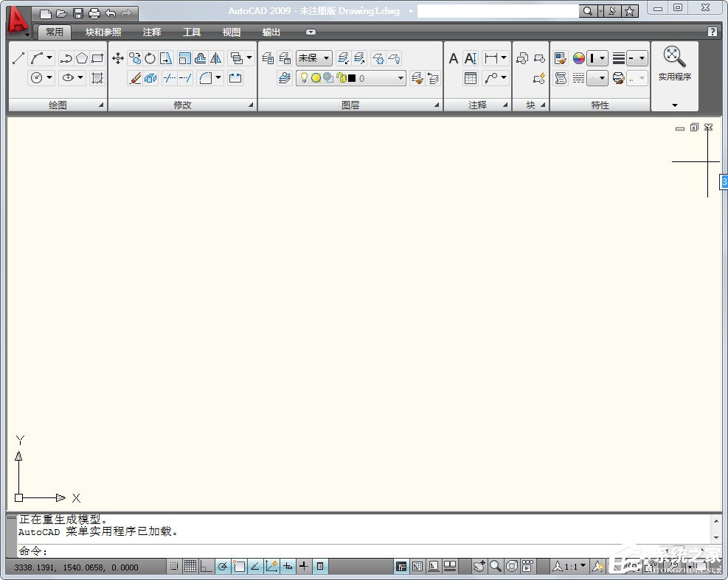This screenshot has height=580, width=728.
Task: Toggle the layer on/off light bulb
Action: [304, 78]
